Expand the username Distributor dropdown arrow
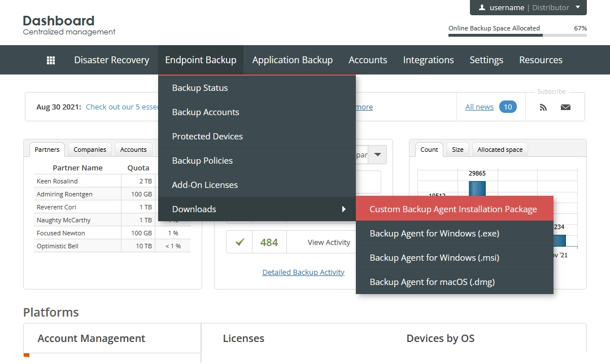610x364 pixels. [578, 7]
